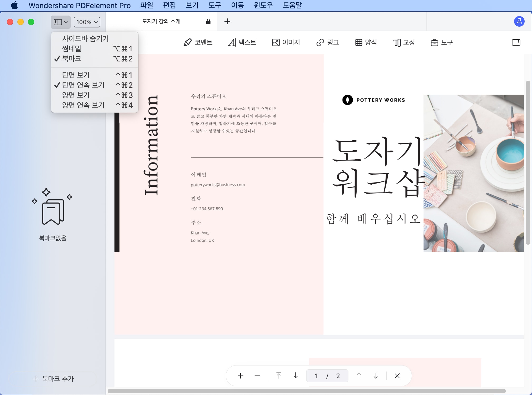Switch to 도자기 강의 소개 document tab
This screenshot has height=395, width=532.
click(x=161, y=21)
